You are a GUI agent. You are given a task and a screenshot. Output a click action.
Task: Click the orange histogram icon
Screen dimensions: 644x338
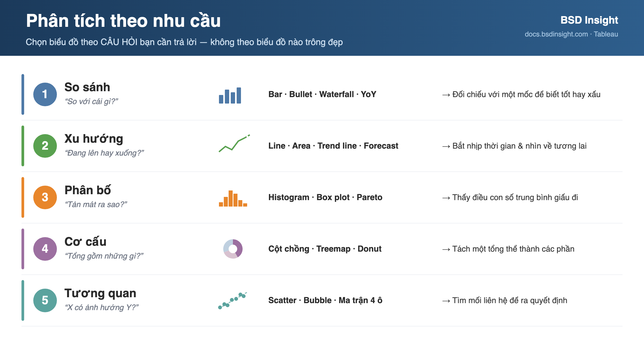coord(233,198)
